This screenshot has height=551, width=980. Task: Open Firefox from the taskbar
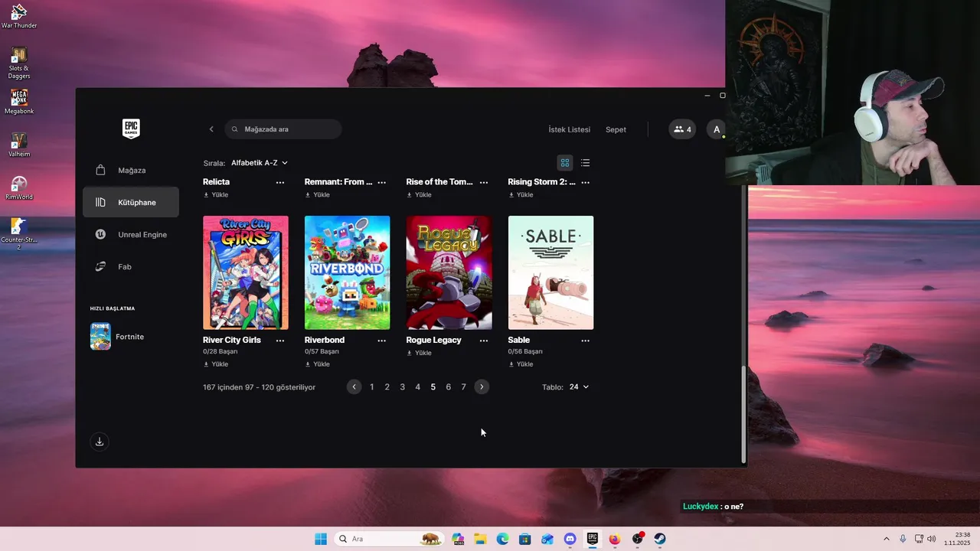pyautogui.click(x=615, y=539)
